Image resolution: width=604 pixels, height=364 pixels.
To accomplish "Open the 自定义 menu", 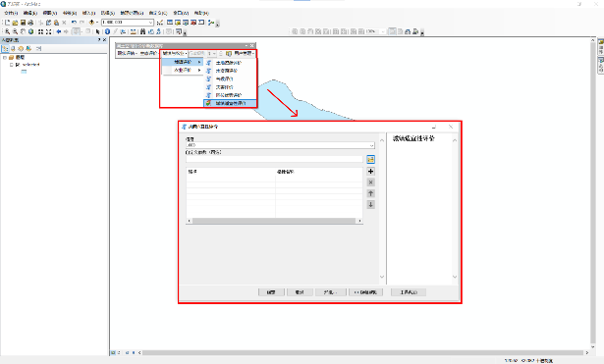I will pyautogui.click(x=158, y=13).
